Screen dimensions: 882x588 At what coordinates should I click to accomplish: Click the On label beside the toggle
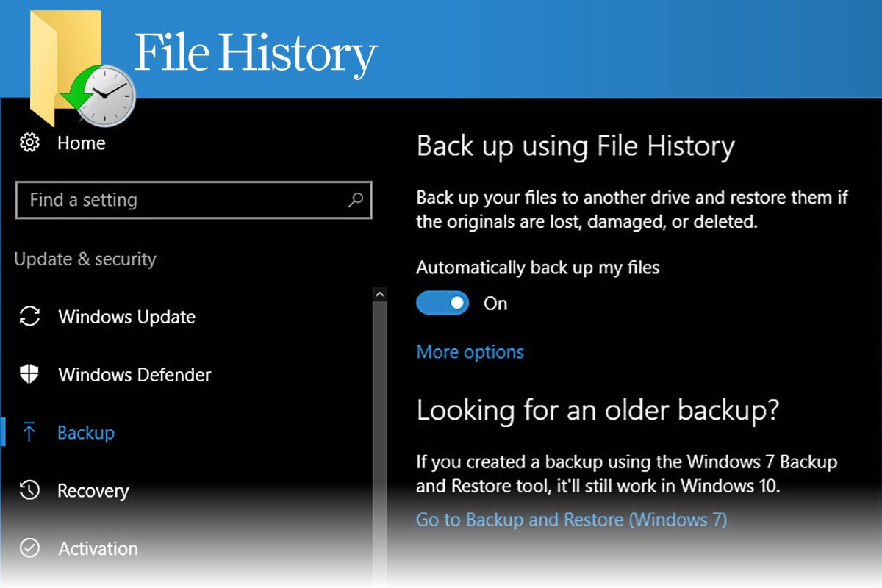click(495, 304)
